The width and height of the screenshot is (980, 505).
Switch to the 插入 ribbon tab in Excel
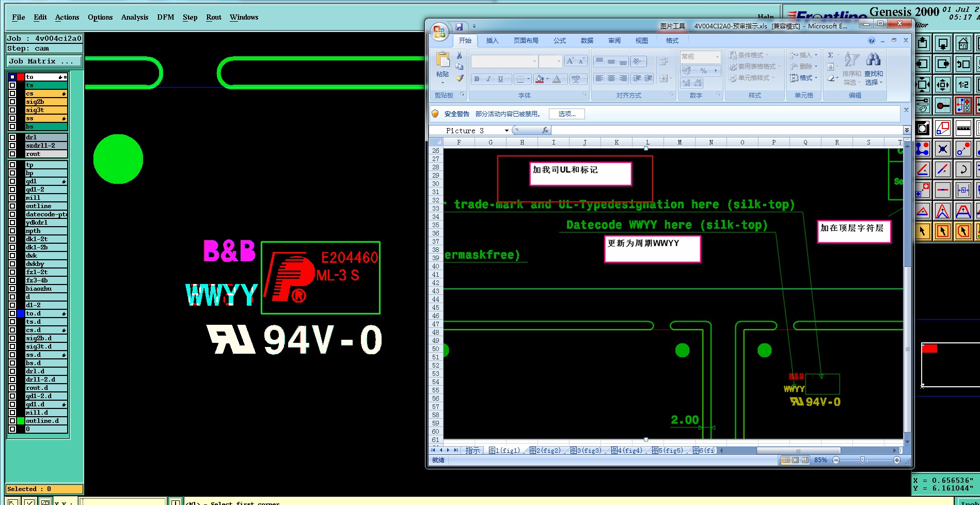[493, 40]
